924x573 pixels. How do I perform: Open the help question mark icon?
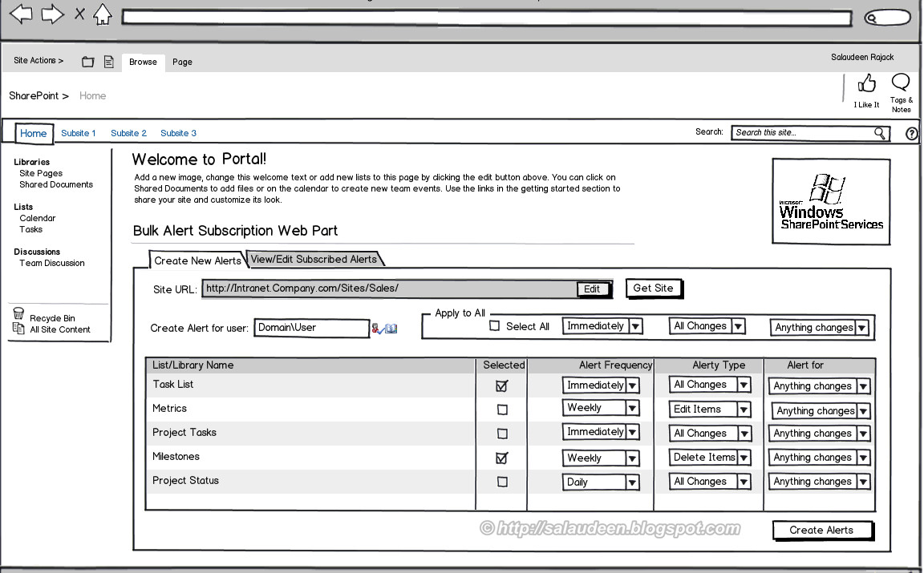coord(911,132)
